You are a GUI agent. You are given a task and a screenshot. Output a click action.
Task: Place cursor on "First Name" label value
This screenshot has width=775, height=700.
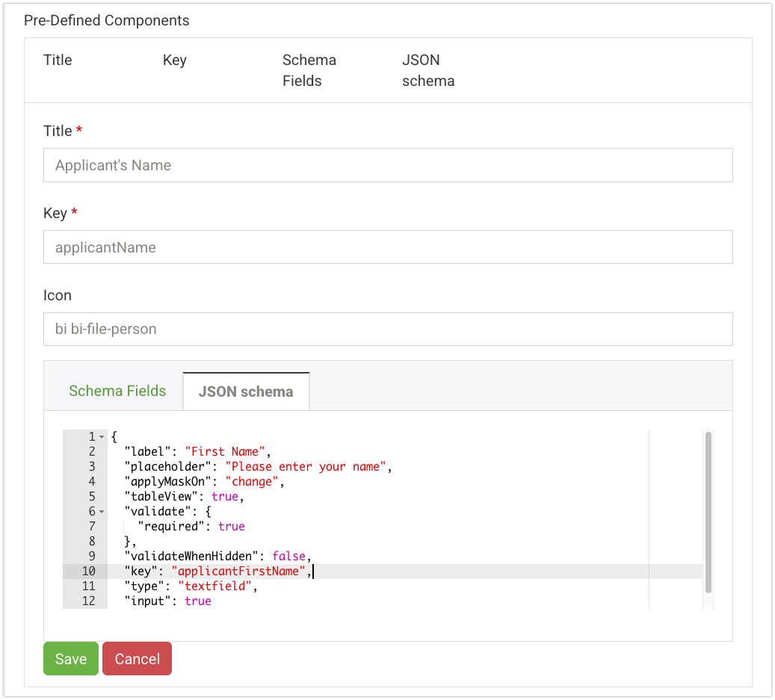(225, 452)
